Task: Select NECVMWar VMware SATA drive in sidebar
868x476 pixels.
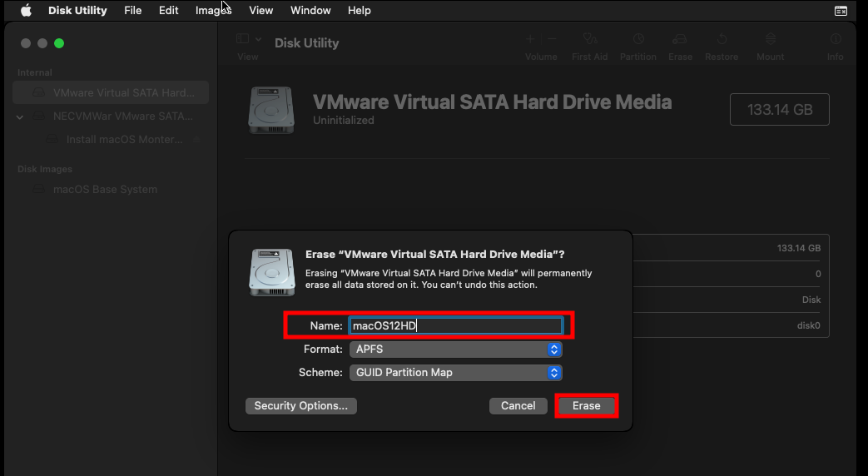Action: pyautogui.click(x=111, y=117)
